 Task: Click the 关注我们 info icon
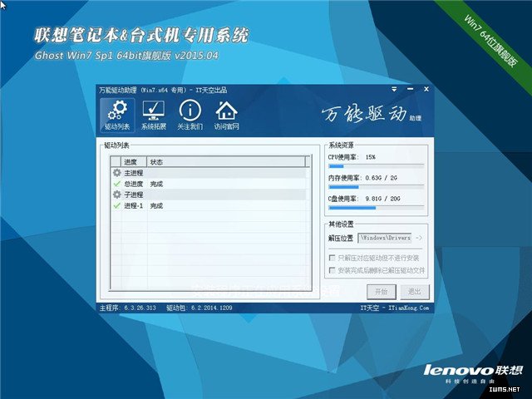click(x=190, y=115)
